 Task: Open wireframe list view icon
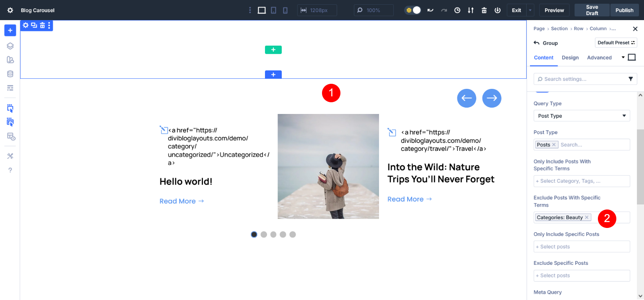pos(10,88)
